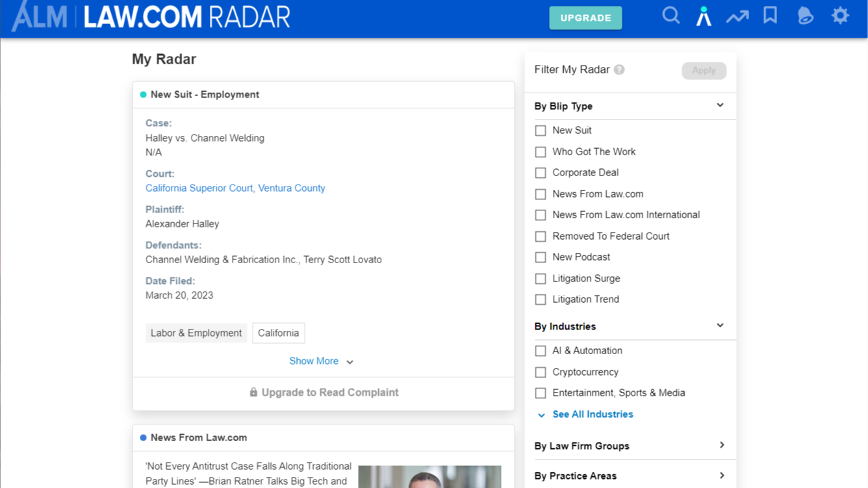868x488 pixels.
Task: Open the notifications bell icon
Action: 806,16
